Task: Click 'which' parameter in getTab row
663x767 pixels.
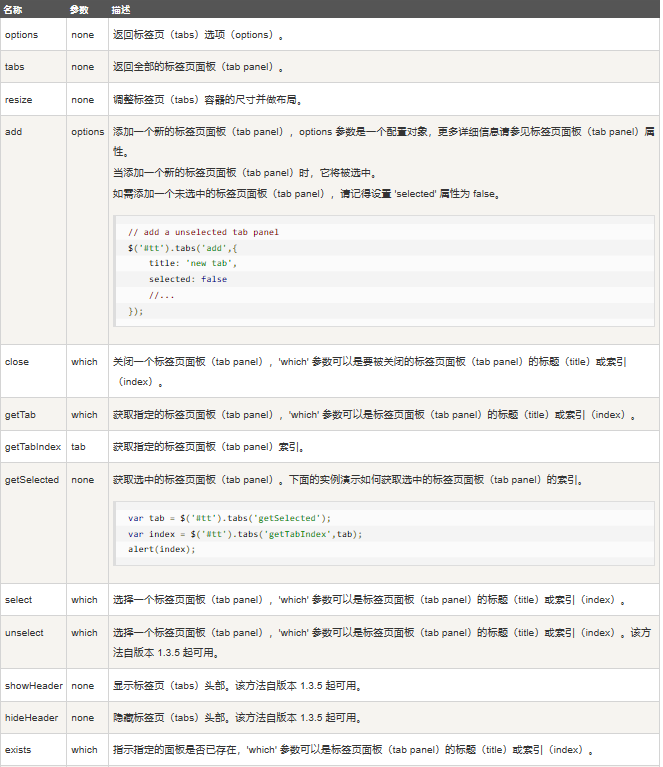Action: tap(84, 414)
